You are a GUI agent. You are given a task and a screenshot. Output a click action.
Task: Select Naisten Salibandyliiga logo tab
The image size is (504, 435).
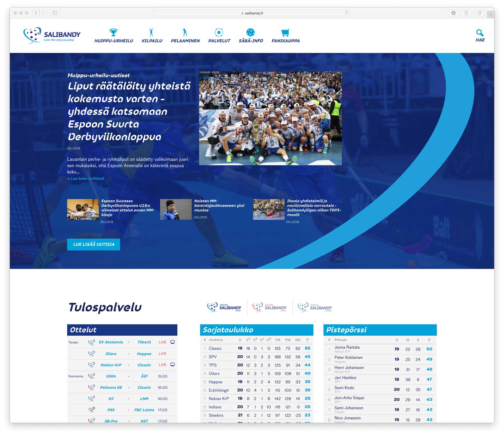(270, 307)
